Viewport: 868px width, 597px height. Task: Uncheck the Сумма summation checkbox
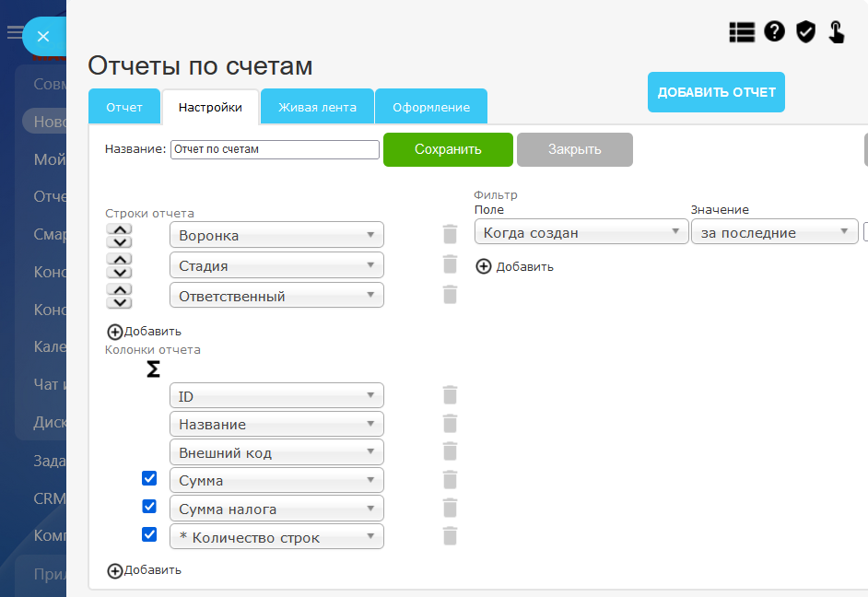click(149, 478)
